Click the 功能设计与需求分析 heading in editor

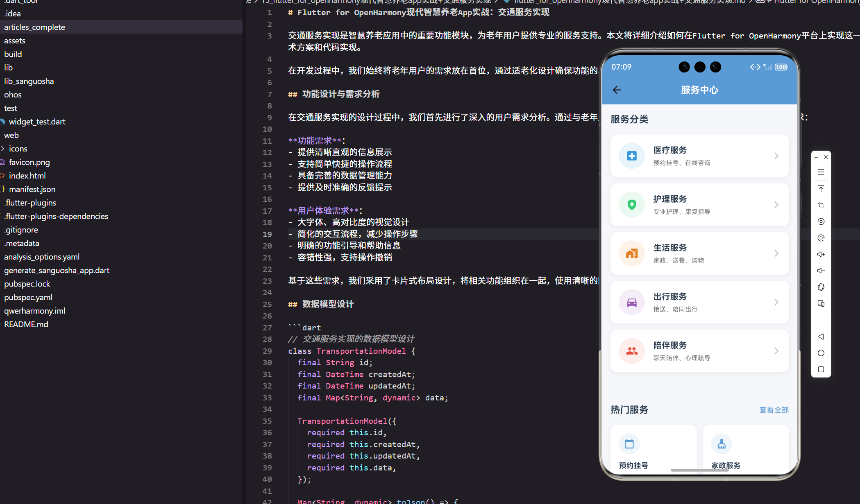[341, 94]
